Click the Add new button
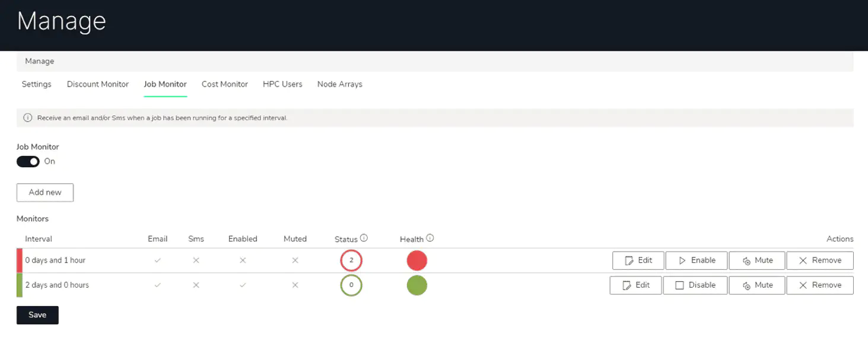868x360 pixels. click(x=45, y=192)
